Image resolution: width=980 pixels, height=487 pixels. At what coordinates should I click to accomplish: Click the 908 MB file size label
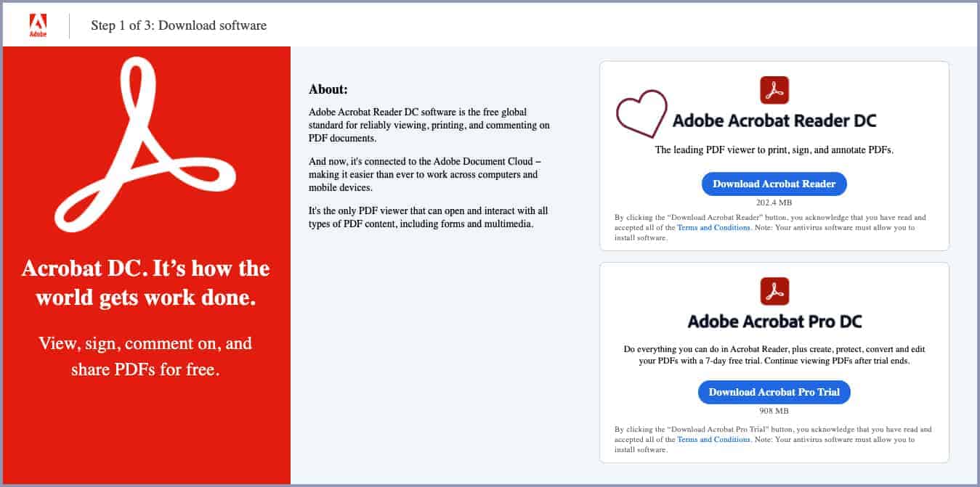click(774, 411)
